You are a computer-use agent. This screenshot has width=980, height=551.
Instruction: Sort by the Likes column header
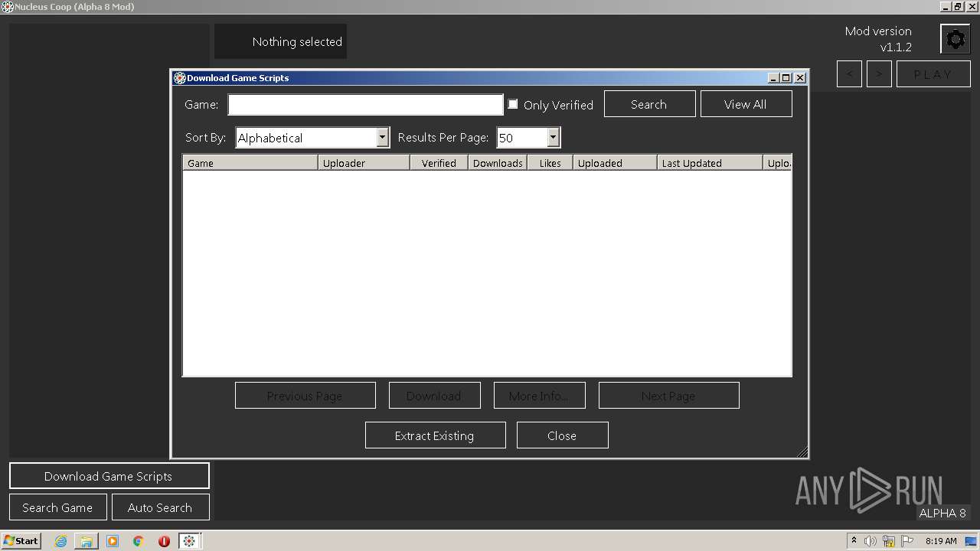click(x=550, y=163)
